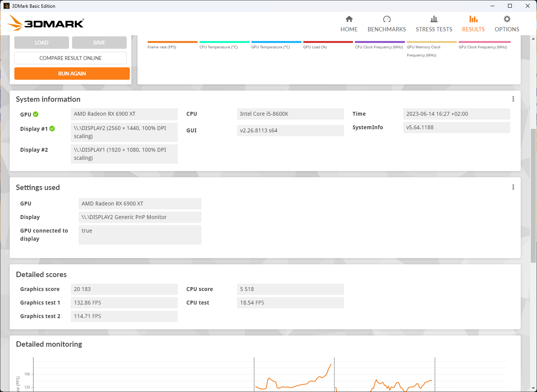
Task: Open System information three-dot menu
Action: [513, 99]
